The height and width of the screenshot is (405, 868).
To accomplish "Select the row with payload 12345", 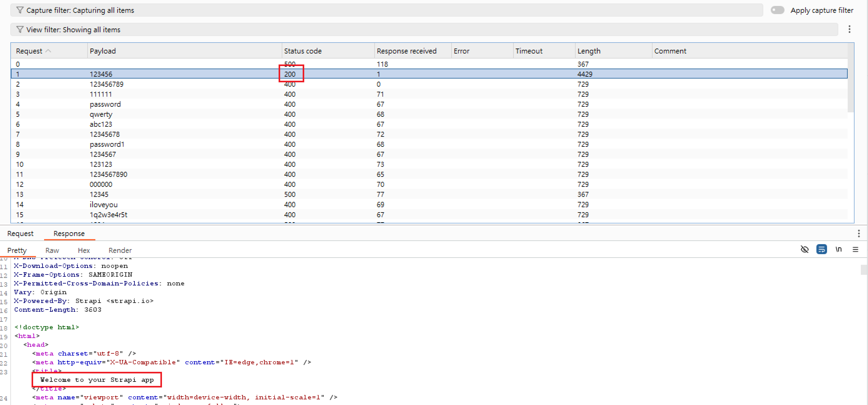I will (x=429, y=194).
